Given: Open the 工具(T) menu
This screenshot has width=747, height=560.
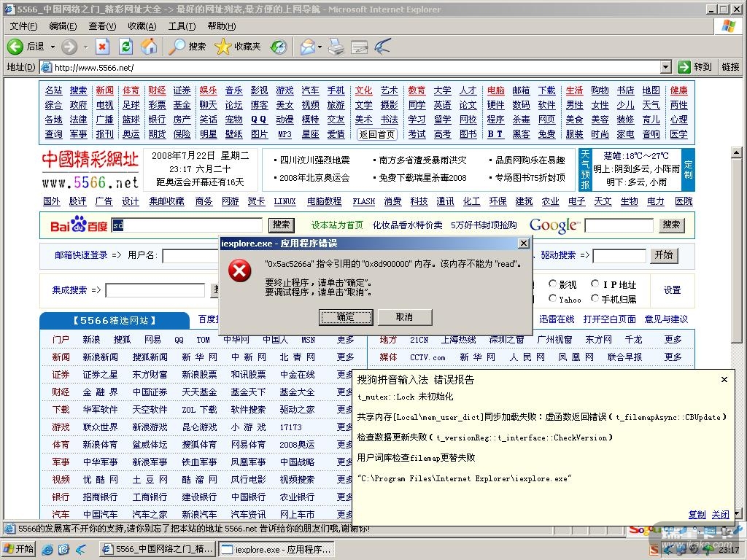Looking at the screenshot, I should tap(182, 26).
